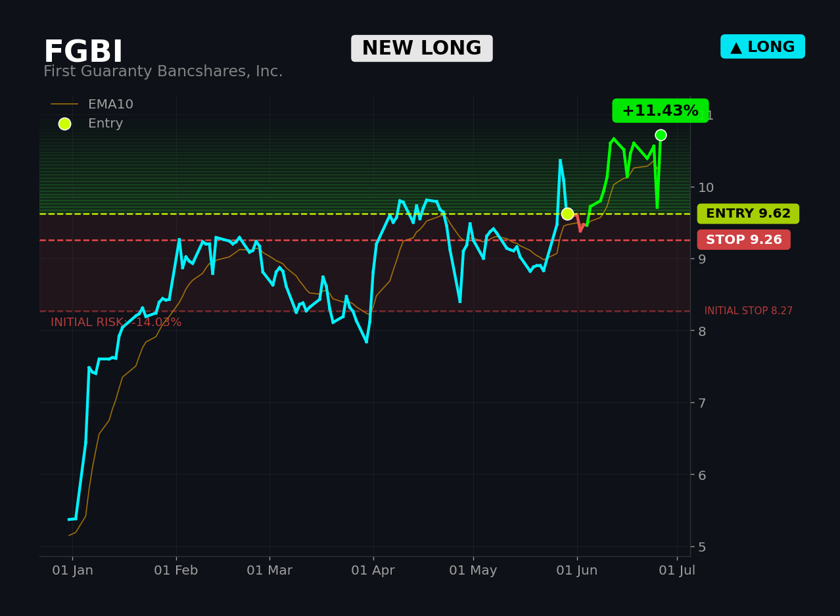This screenshot has height=616, width=840.
Task: Click the 01 May axis label
Action: coord(473,571)
